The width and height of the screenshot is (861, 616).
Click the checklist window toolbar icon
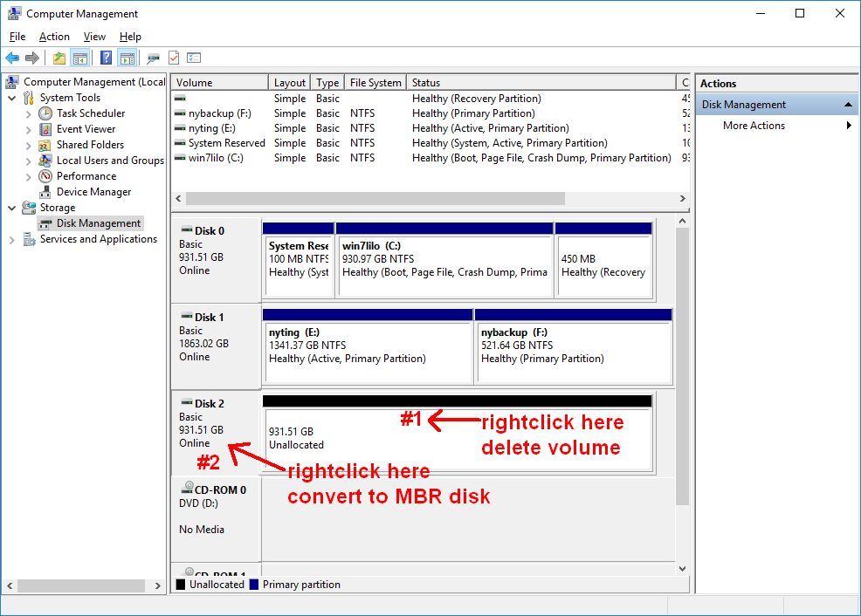[194, 58]
